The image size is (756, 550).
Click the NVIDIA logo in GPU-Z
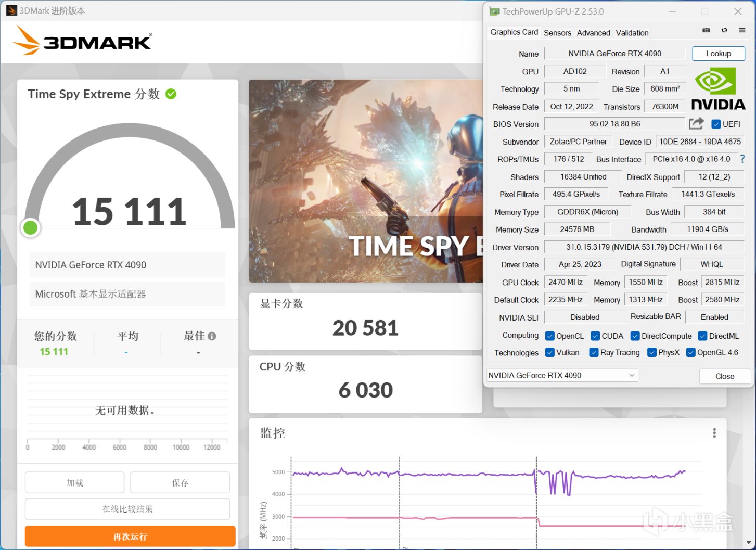click(x=718, y=88)
